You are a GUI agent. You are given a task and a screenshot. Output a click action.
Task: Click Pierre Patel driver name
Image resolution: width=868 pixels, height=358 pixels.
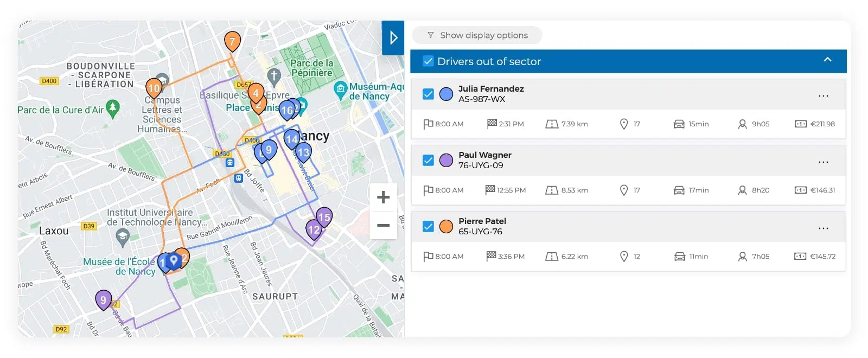tap(482, 221)
